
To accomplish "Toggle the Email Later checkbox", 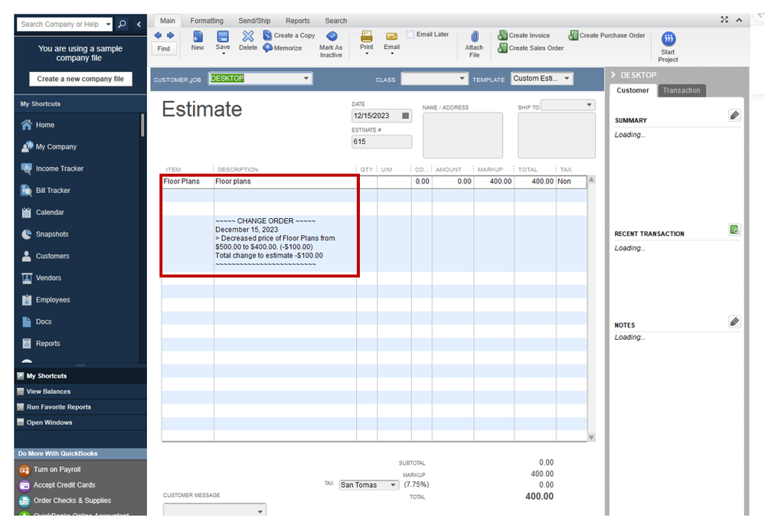I will 410,34.
